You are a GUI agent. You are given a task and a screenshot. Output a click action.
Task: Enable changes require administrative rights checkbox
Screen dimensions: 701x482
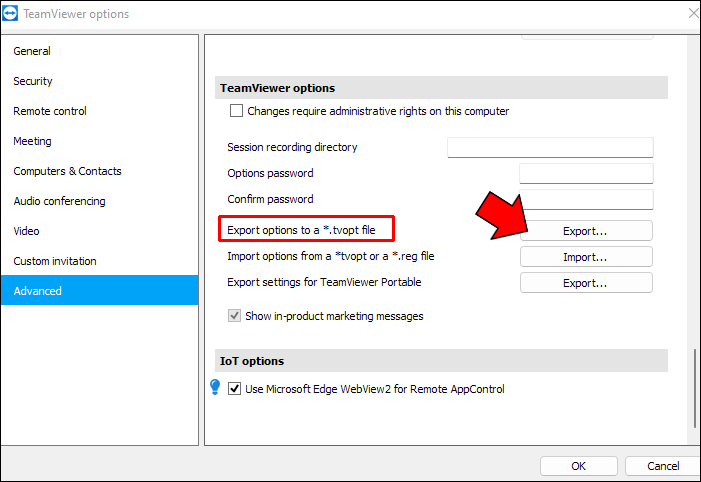237,111
